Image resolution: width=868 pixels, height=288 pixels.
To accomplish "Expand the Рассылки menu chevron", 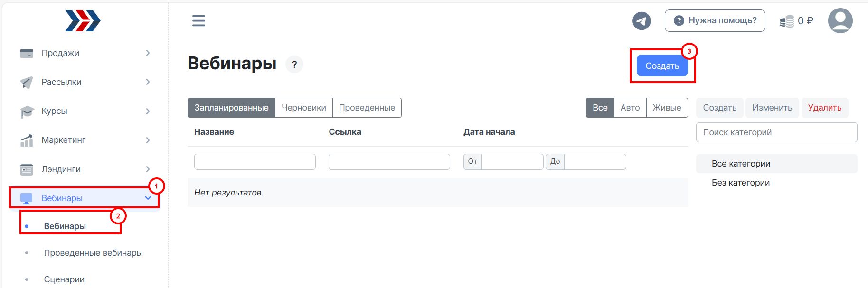I will pos(148,82).
